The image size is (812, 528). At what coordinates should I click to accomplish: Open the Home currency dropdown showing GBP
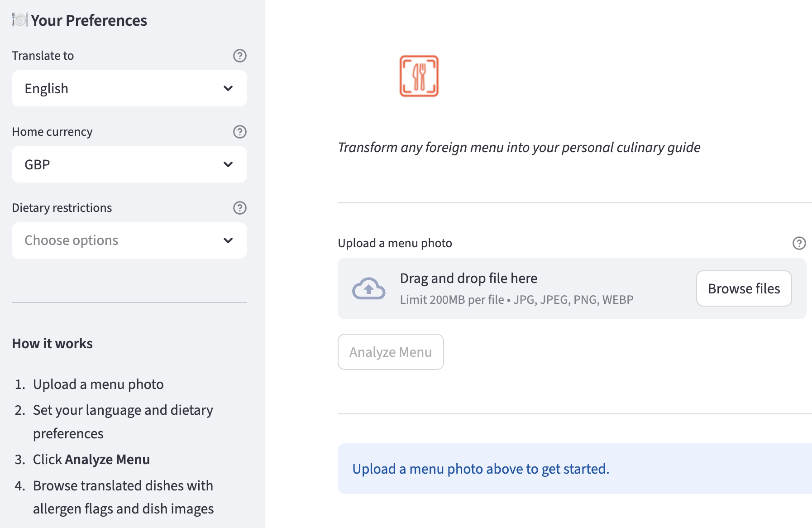(122, 164)
